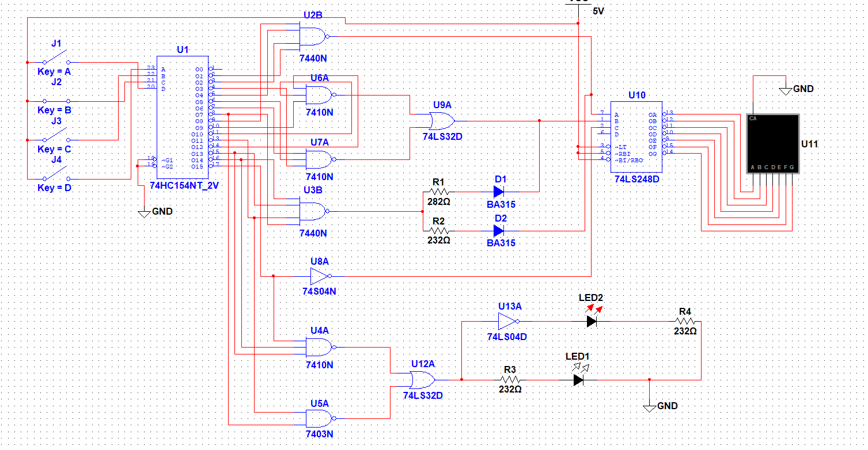Select the U10 74LS248D decoder chip
This screenshot has width=868, height=450.
[636, 136]
